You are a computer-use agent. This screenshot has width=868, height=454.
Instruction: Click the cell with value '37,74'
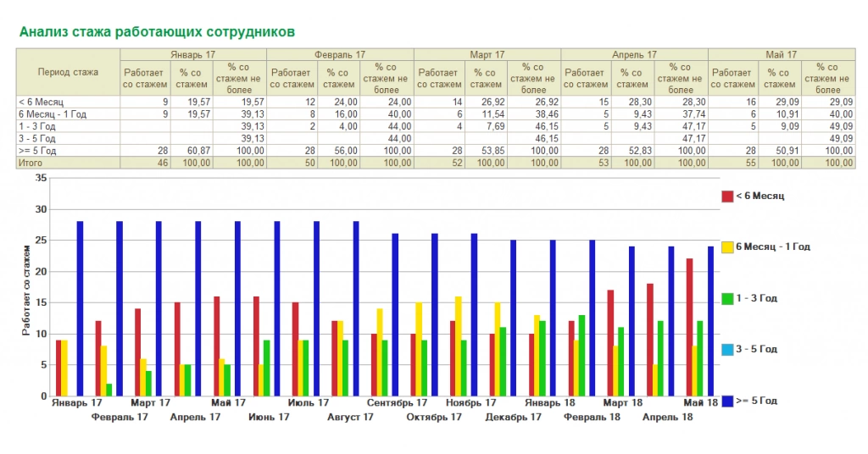682,113
